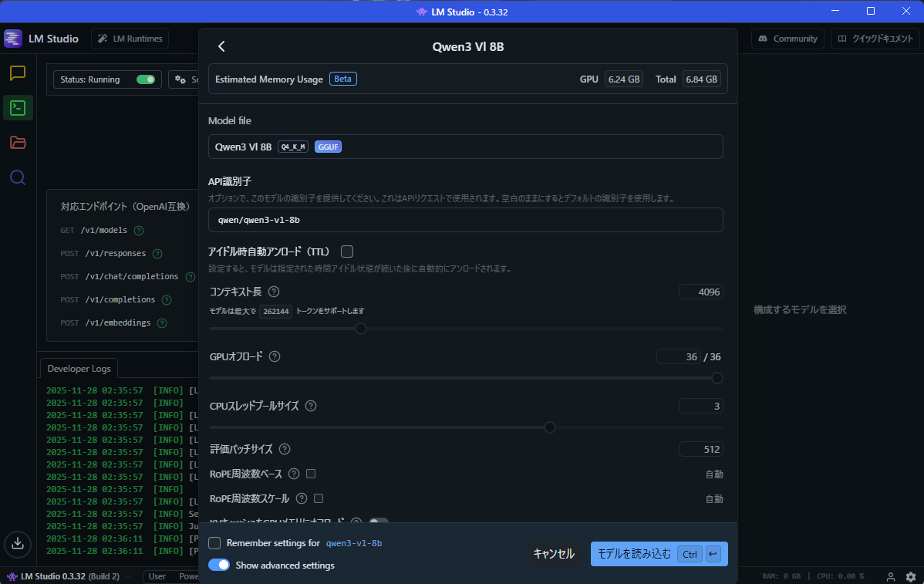Click the cancel button in dialog

click(x=553, y=554)
